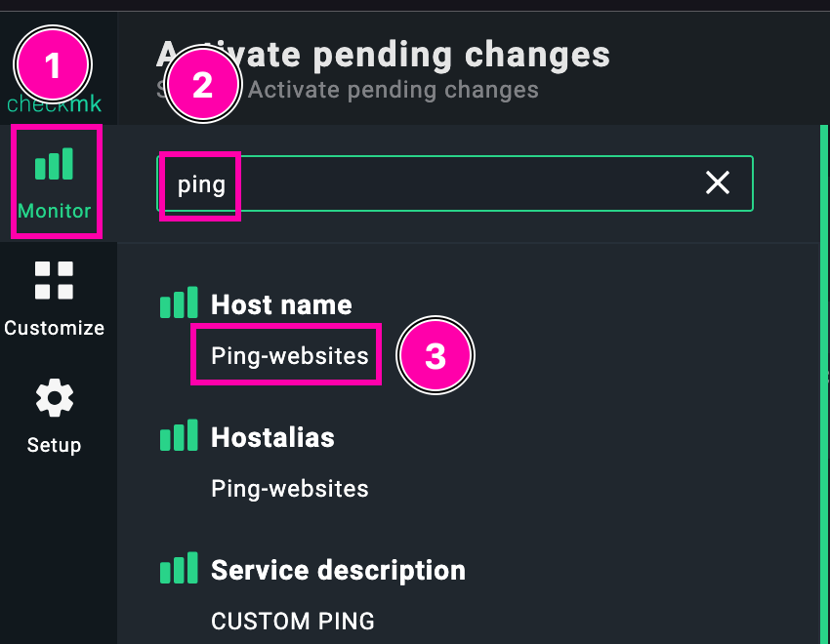Click the pink step 3 badge

click(436, 356)
